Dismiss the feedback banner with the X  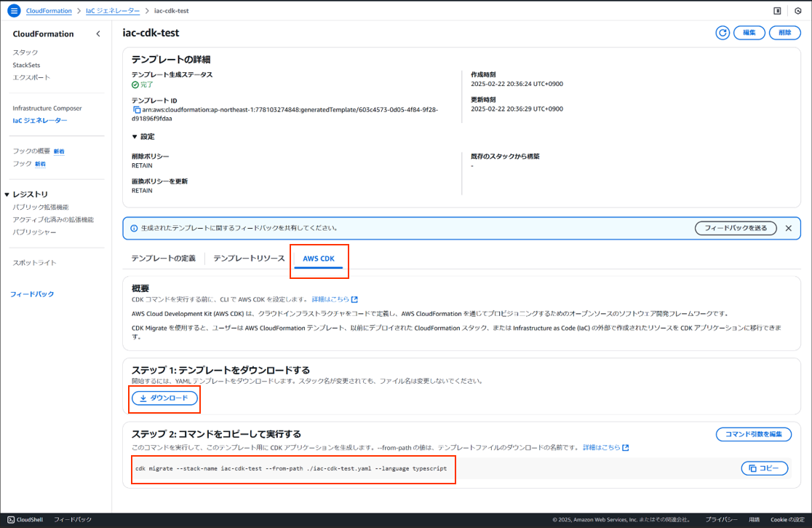tap(788, 228)
